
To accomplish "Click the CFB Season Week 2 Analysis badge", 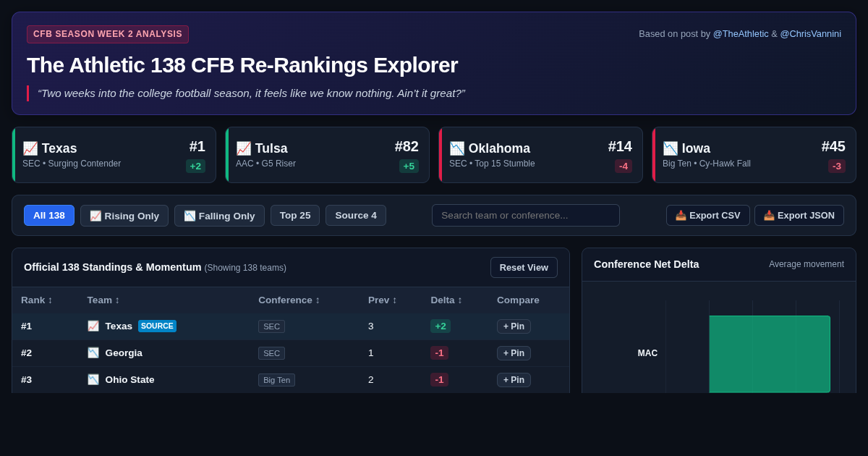I will point(108,34).
